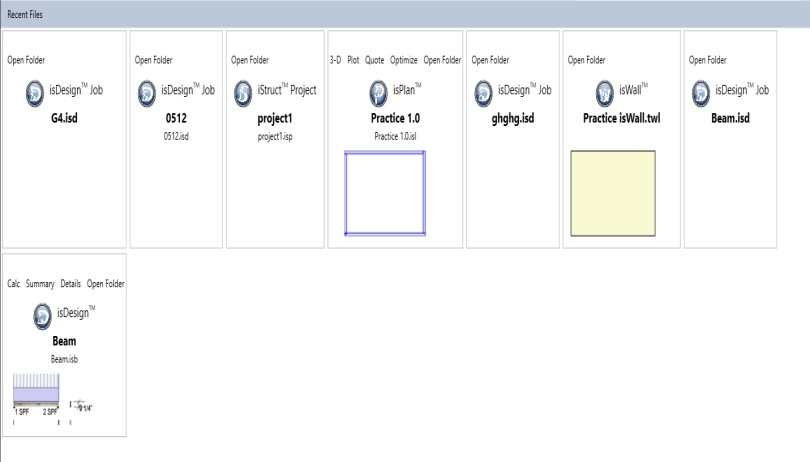Open the yellow Practice isWall preview thumbnail
The height and width of the screenshot is (462, 810).
[612, 192]
